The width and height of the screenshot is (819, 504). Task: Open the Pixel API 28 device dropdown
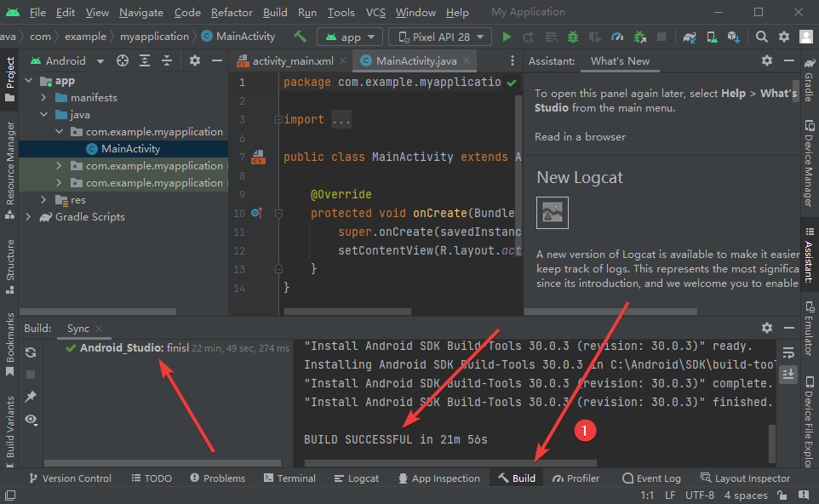click(x=440, y=37)
